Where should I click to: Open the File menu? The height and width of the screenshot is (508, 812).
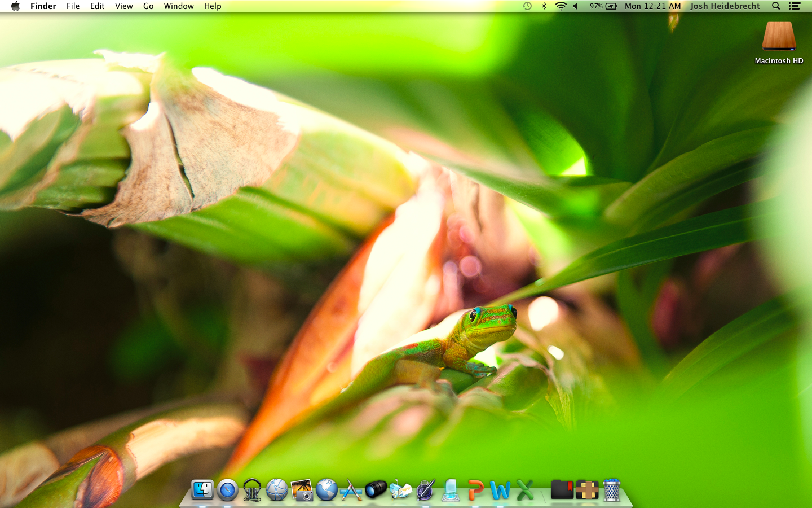73,6
